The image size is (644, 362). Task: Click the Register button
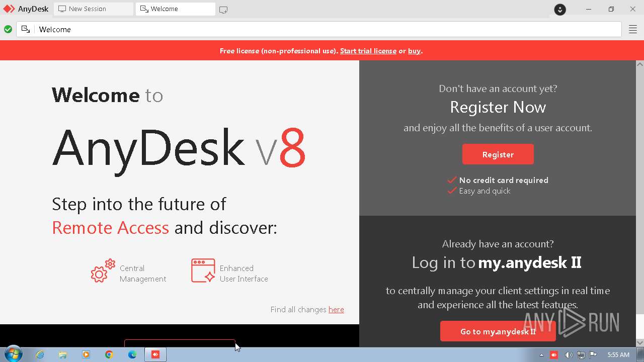(498, 154)
